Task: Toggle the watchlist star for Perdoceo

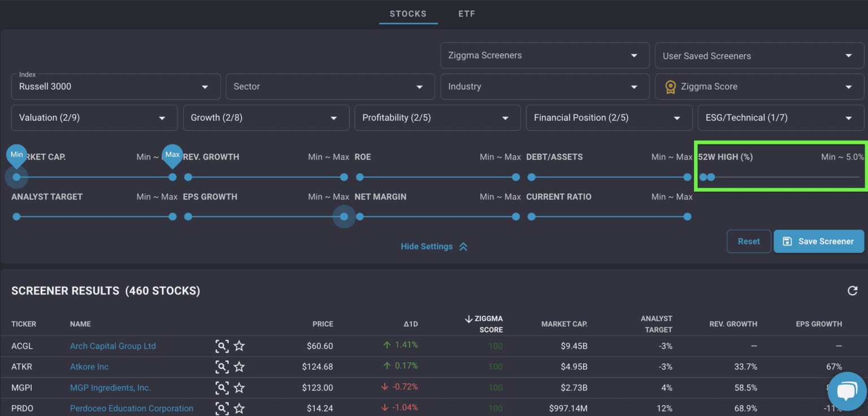Action: 239,408
